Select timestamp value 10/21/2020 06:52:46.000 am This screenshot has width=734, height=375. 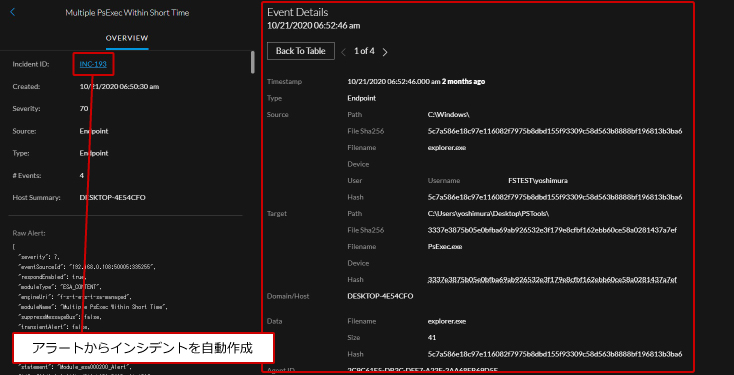pos(394,81)
